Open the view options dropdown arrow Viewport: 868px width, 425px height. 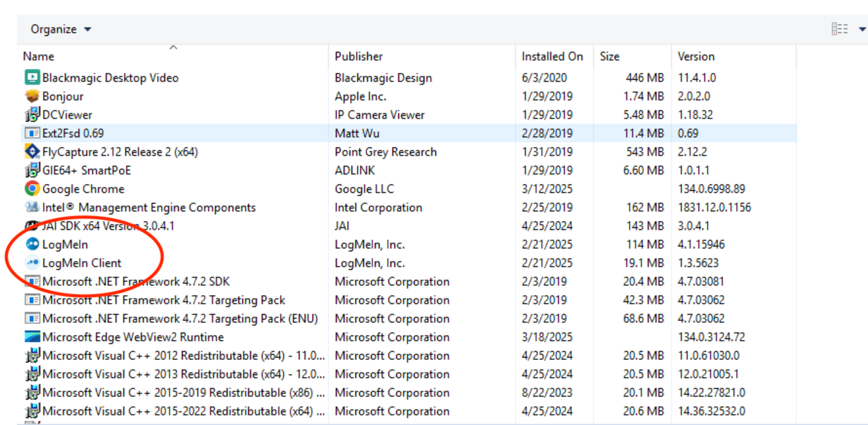pos(862,29)
